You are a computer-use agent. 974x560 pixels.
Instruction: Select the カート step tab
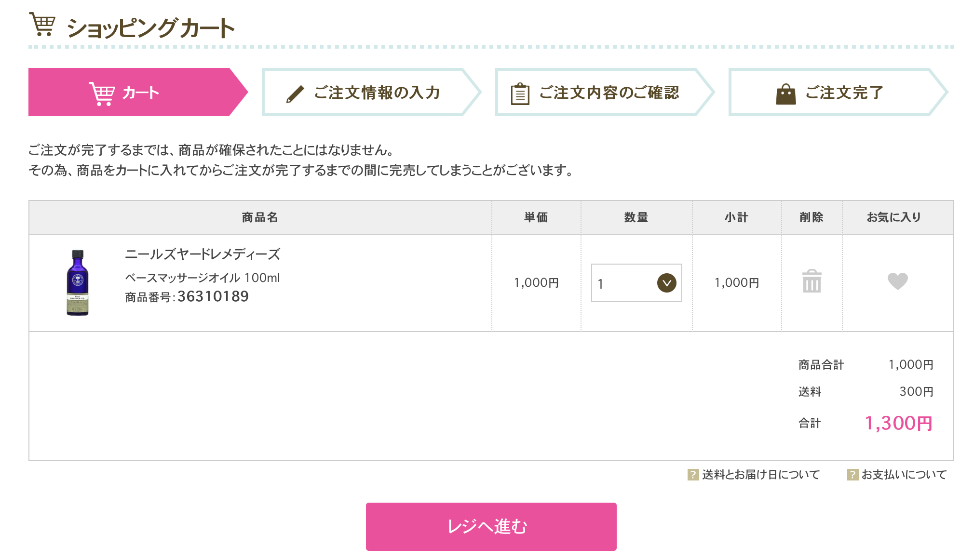[x=138, y=92]
